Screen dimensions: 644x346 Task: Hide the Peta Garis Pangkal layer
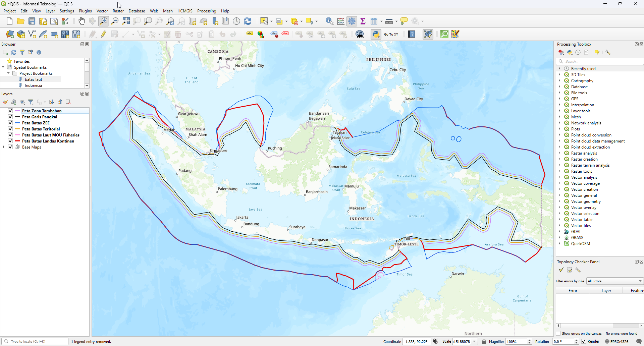[x=10, y=117]
